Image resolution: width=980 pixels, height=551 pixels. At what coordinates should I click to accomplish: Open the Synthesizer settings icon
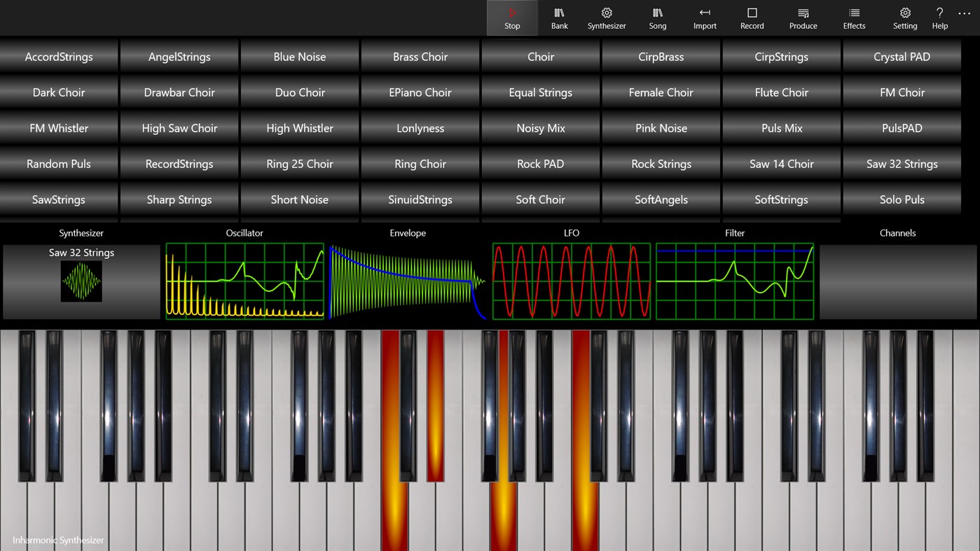coord(607,18)
